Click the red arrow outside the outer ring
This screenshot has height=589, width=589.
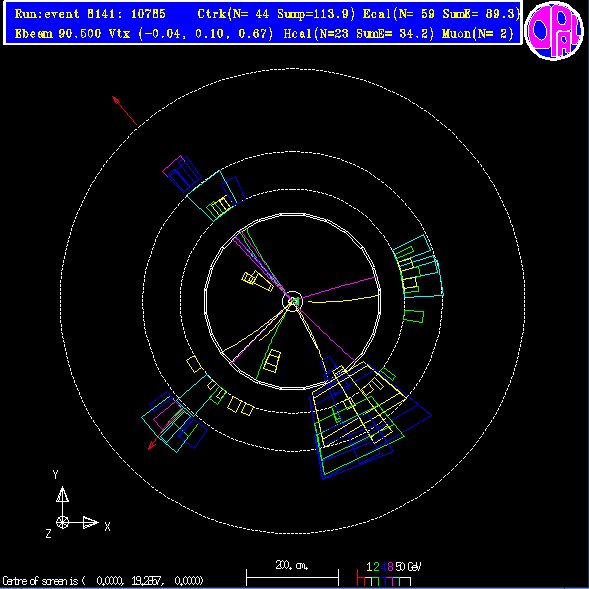click(x=125, y=111)
